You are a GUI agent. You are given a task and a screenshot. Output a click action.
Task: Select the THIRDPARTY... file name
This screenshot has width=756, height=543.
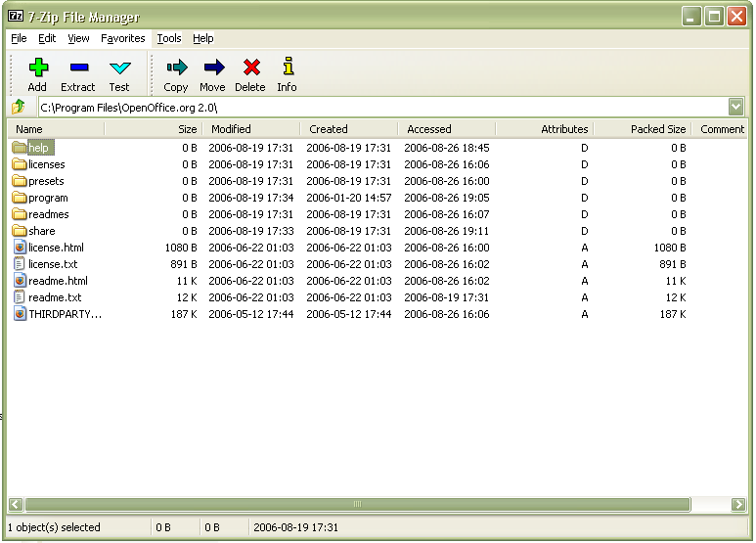[66, 314]
